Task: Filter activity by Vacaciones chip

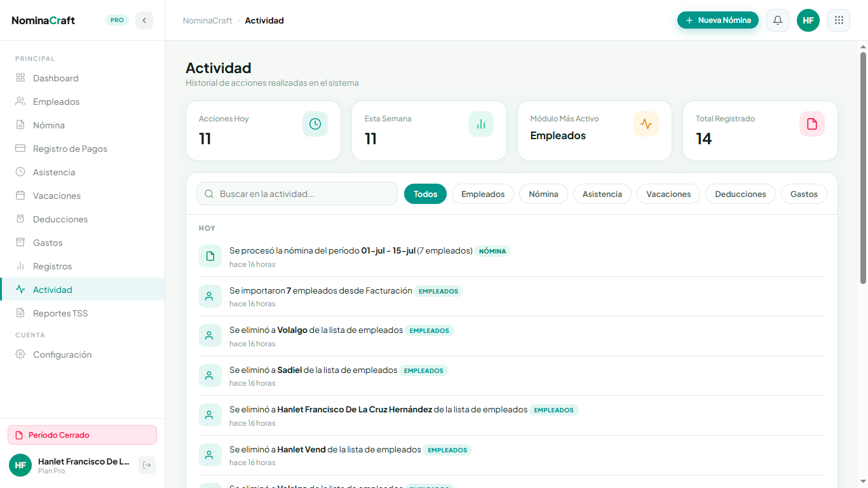Action: tap(668, 194)
